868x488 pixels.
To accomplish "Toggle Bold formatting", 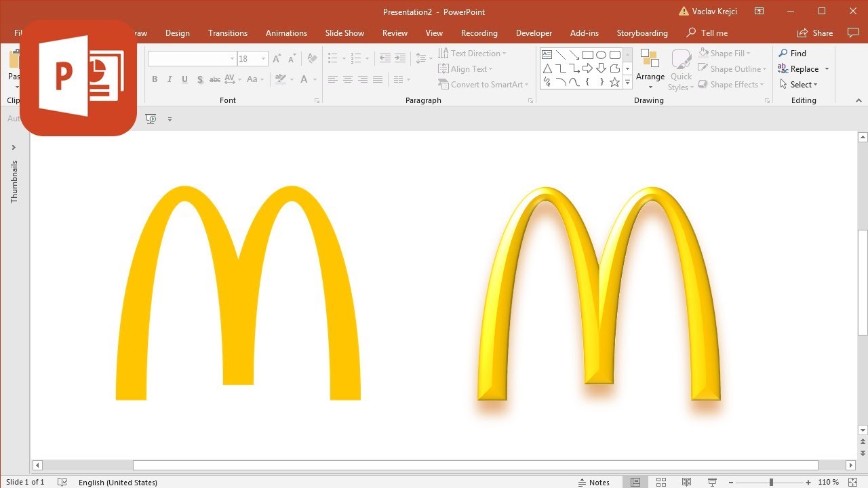I will tap(155, 79).
